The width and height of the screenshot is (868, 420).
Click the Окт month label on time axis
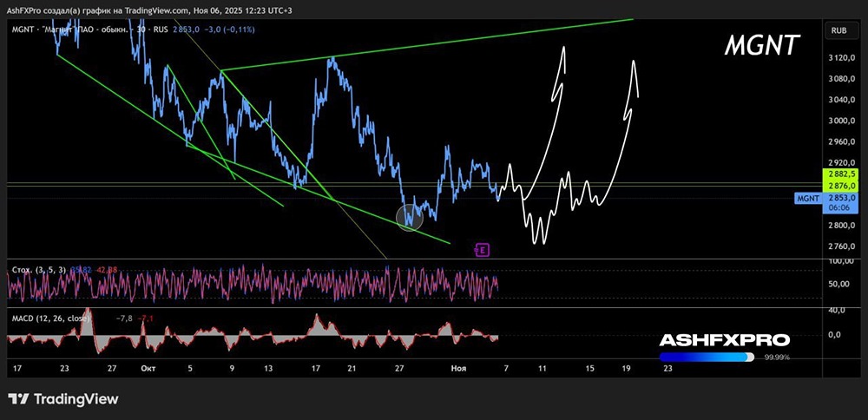pos(148,369)
